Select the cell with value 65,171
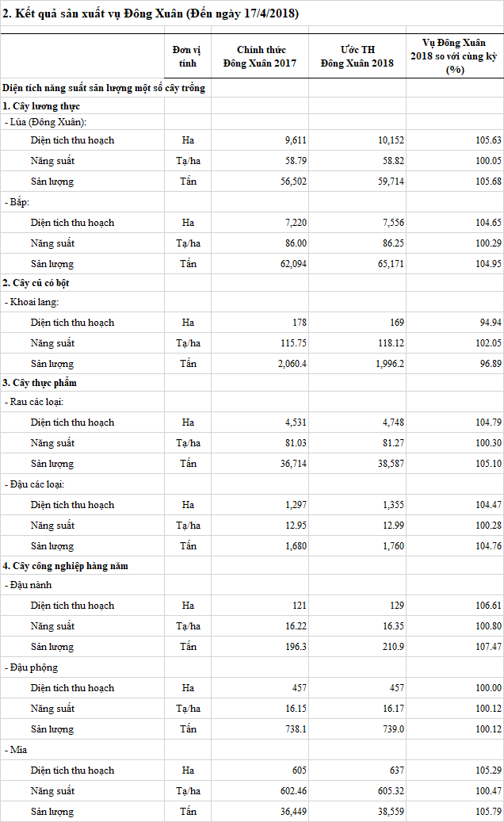 (x=388, y=263)
